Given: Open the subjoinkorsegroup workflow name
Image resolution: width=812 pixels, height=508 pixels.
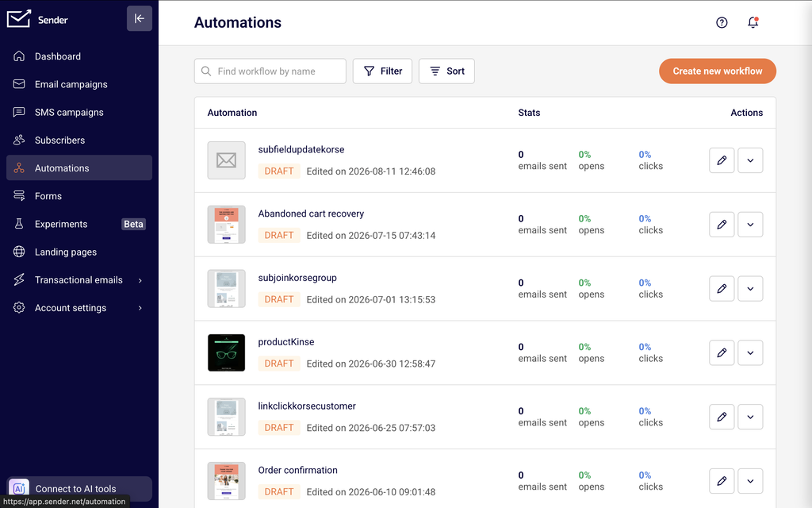Looking at the screenshot, I should (x=297, y=278).
